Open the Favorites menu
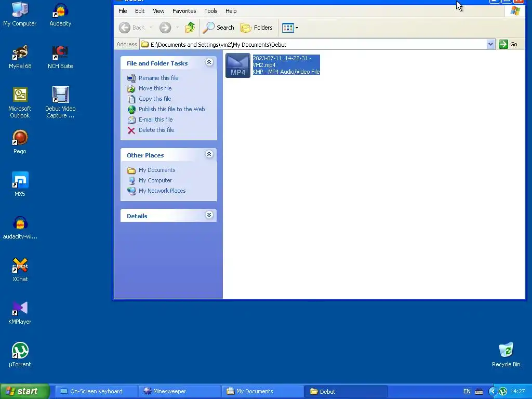The height and width of the screenshot is (399, 532). 184,11
